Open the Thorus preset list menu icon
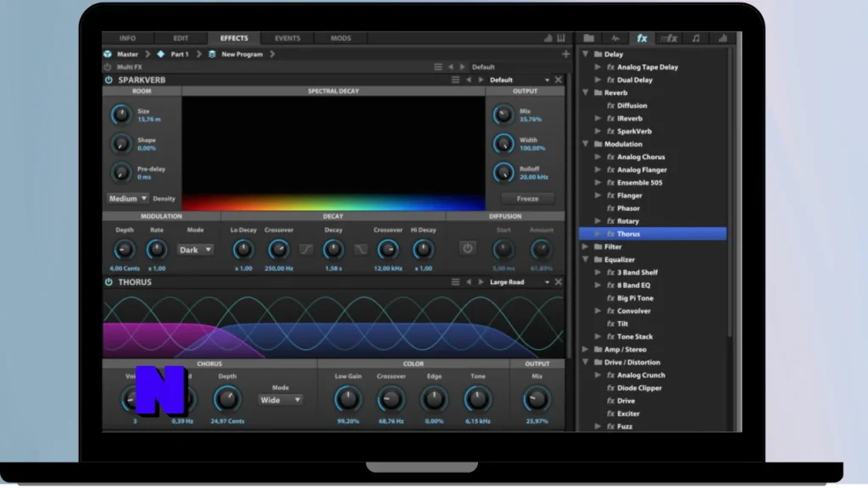Image resolution: width=868 pixels, height=488 pixels. 455,282
